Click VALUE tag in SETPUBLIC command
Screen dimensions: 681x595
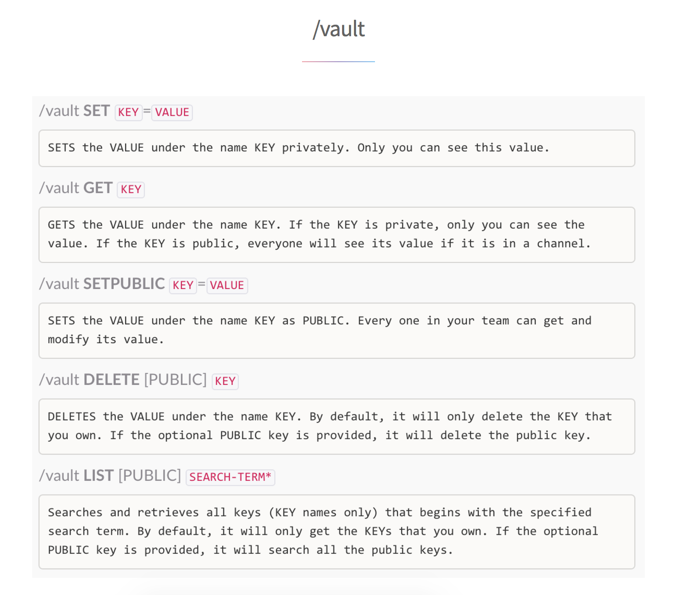pos(227,285)
